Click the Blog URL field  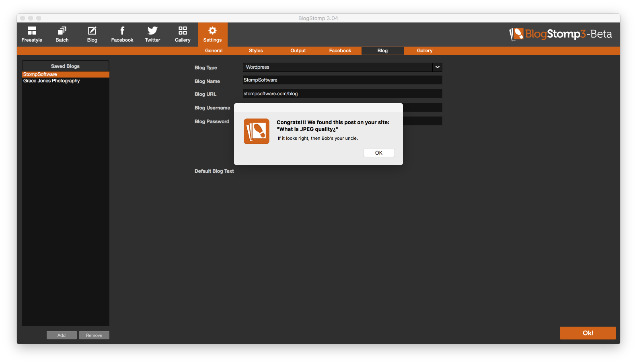point(342,94)
